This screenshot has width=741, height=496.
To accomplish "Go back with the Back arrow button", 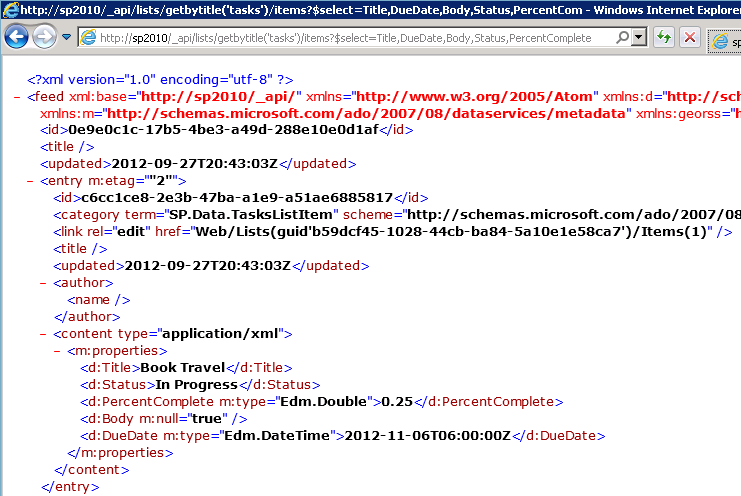I will (x=17, y=37).
